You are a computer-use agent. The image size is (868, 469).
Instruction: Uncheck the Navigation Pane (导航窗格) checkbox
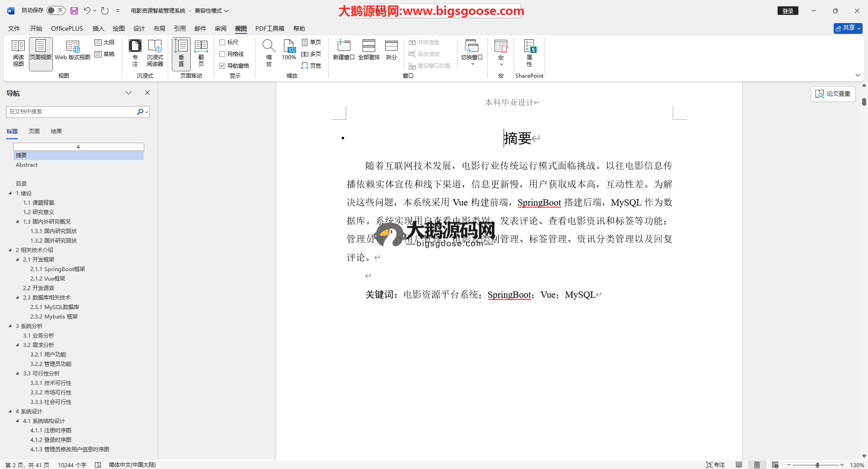pos(222,66)
